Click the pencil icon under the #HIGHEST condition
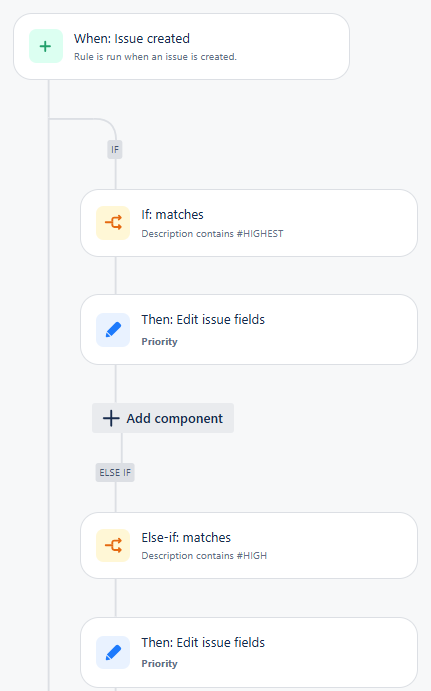This screenshot has height=691, width=431. pos(113,330)
